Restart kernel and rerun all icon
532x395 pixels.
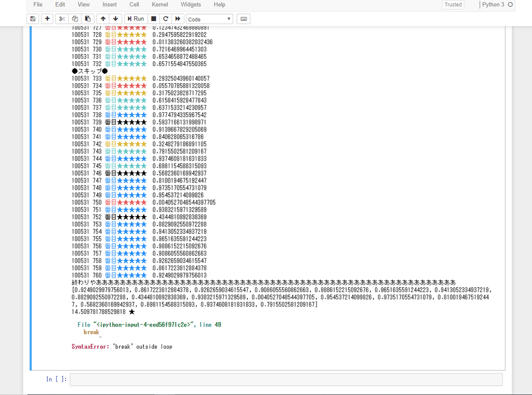178,19
